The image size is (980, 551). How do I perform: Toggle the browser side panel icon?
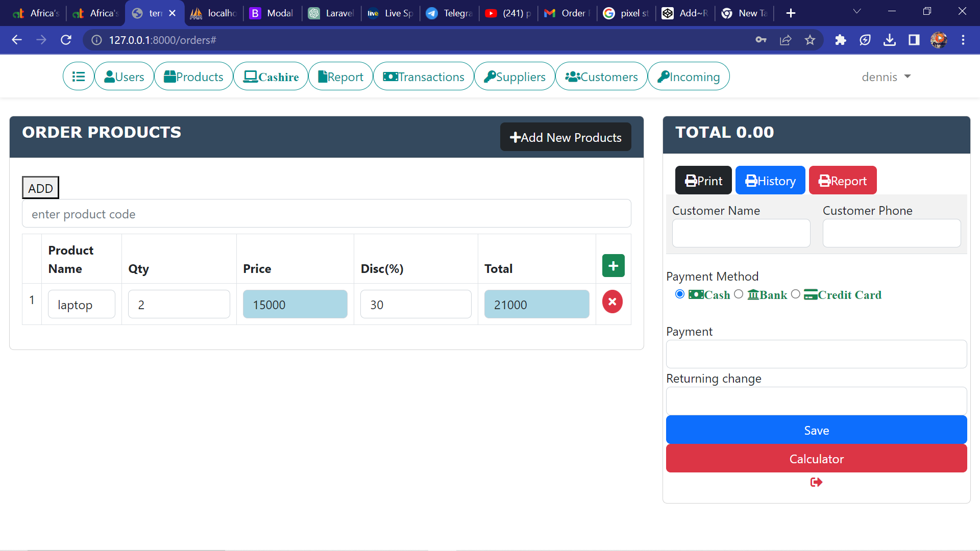(914, 40)
